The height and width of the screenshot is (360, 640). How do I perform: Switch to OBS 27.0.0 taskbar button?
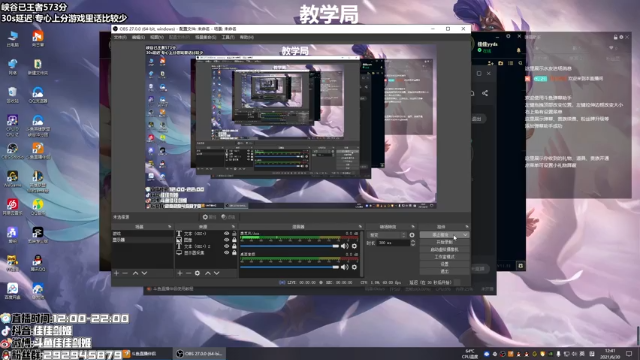tap(200, 354)
